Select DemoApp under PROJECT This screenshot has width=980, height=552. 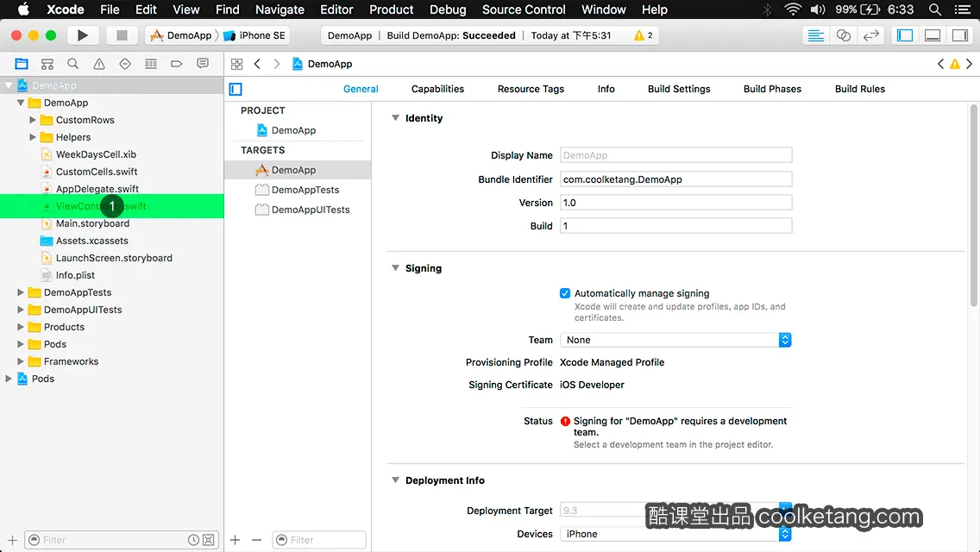(x=286, y=130)
